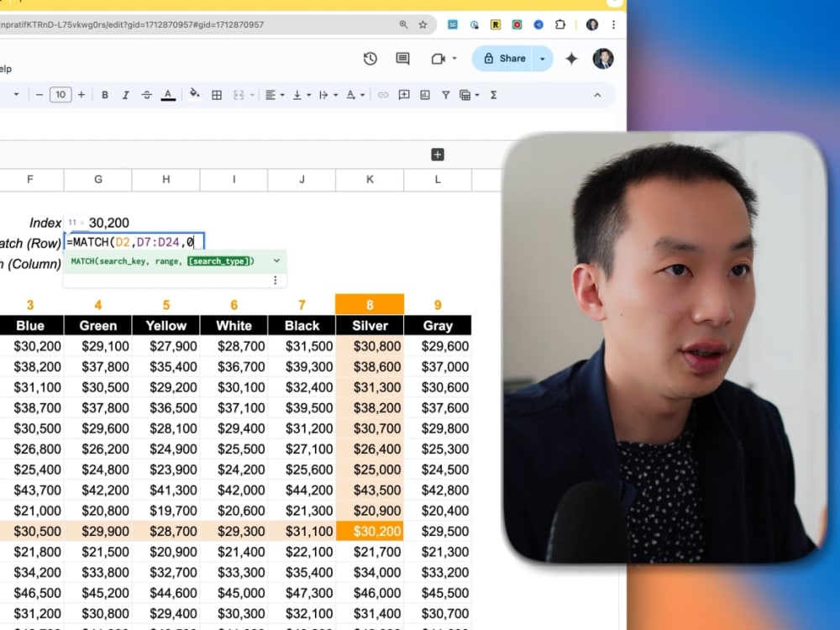Open the formula help three-dot menu
Screen dimensions: 840x630
point(276,281)
